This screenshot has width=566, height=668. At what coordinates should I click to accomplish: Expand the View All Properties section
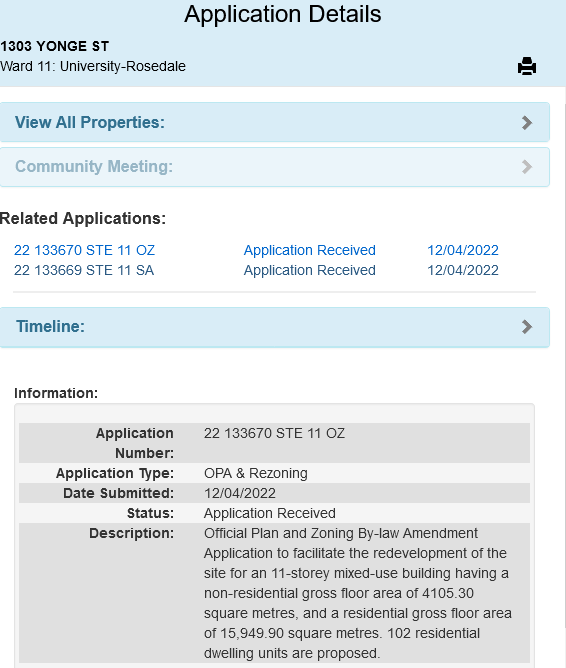275,122
